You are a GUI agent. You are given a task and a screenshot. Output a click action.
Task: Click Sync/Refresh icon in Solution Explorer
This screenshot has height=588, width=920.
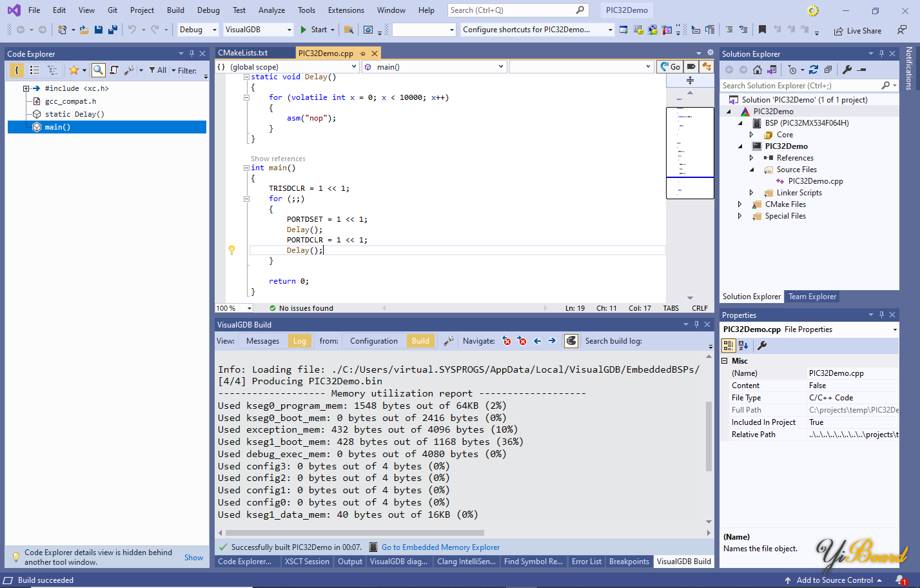point(814,70)
